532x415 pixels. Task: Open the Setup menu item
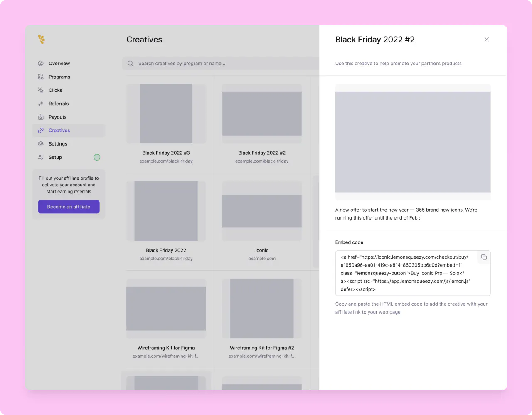[x=69, y=157]
